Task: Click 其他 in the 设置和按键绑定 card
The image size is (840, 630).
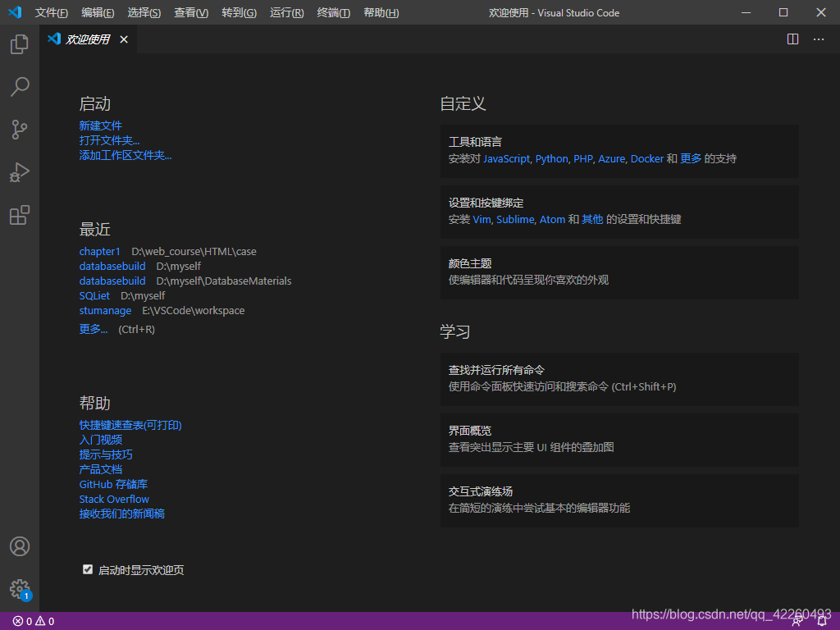Action: pyautogui.click(x=592, y=219)
